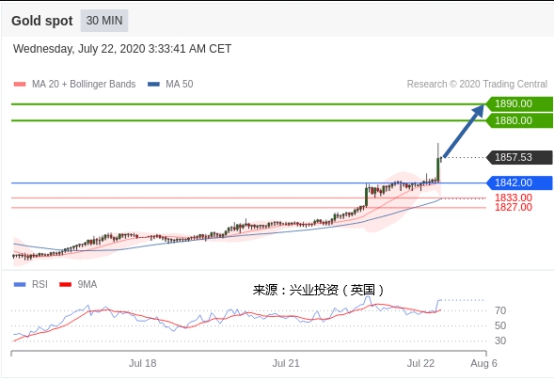Click the 1833.00 support level label
Screen dimensions: 554x380
tap(513, 198)
